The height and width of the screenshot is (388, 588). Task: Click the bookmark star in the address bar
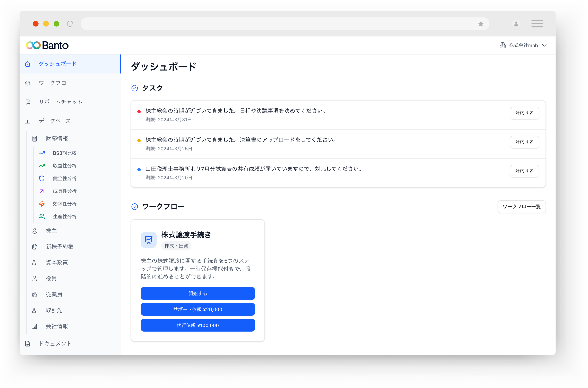[481, 24]
